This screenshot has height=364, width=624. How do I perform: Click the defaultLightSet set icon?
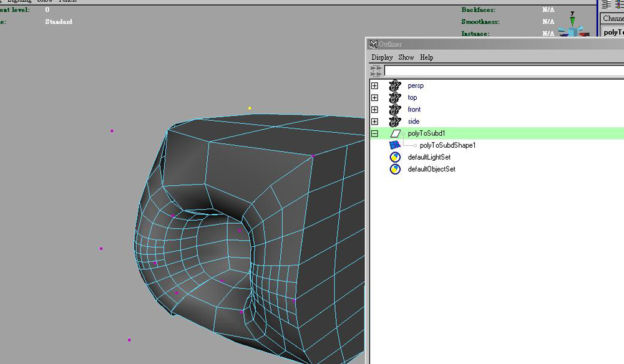coord(395,157)
